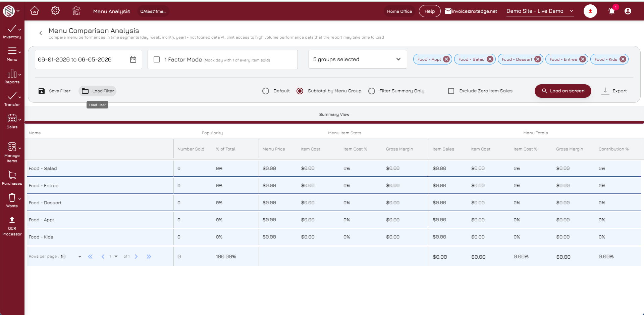Click the invoice@nxtedge.net link
The height and width of the screenshot is (315, 644).
pyautogui.click(x=474, y=11)
